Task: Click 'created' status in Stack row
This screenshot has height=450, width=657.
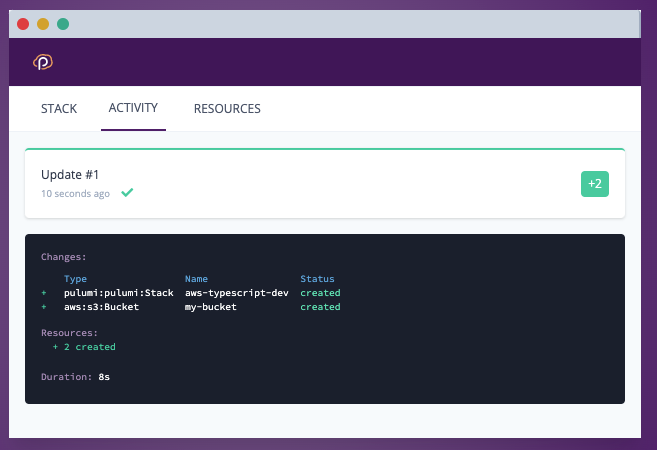Action: click(x=320, y=293)
